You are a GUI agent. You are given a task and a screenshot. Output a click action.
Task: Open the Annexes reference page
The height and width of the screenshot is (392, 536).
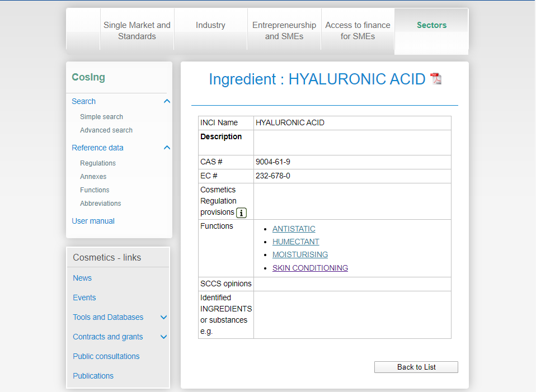click(93, 177)
